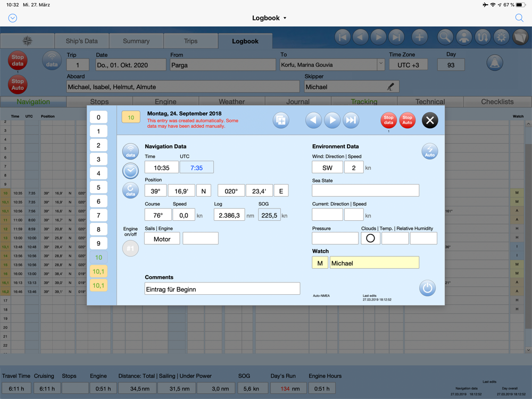Select hour 5 in the dialog hour list
This screenshot has width=532, height=399.
tap(98, 187)
